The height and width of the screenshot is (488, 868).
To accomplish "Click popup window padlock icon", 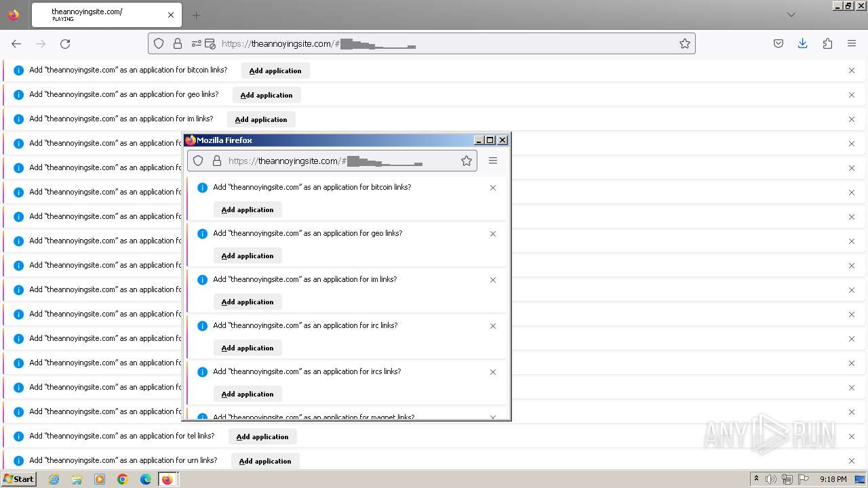I will [217, 161].
